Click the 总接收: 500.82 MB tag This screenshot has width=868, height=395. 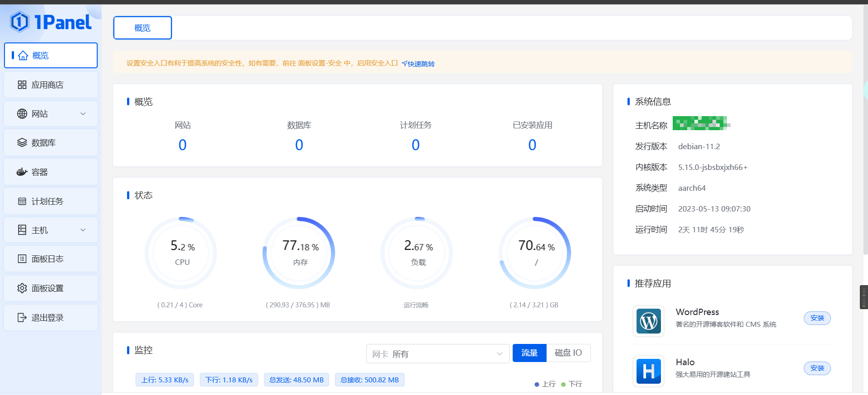[x=370, y=380]
